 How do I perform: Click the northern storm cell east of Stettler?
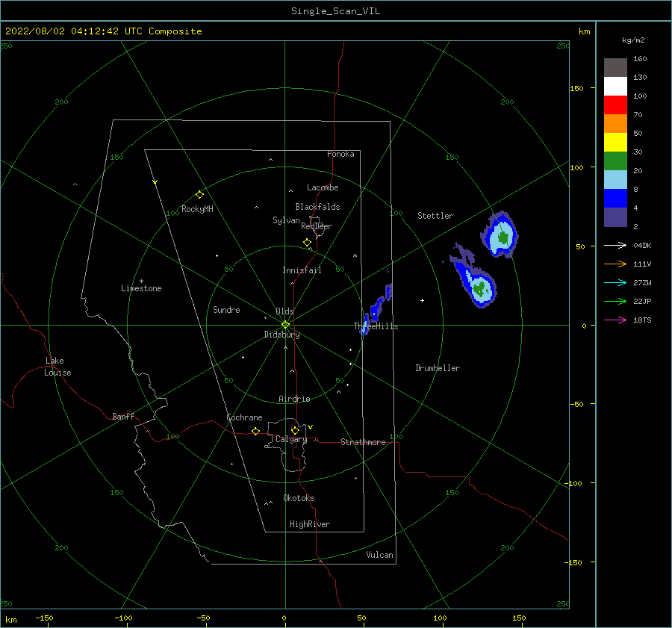point(500,234)
